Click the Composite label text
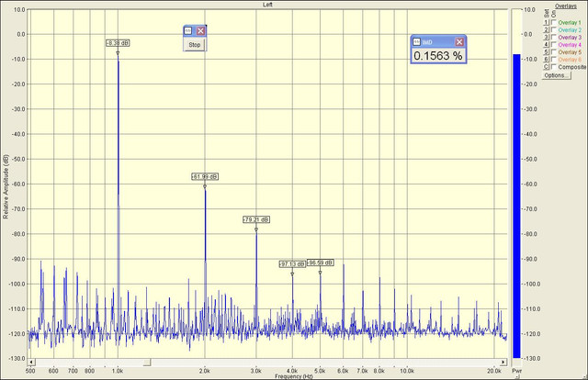This screenshot has height=380, width=588. (x=571, y=67)
